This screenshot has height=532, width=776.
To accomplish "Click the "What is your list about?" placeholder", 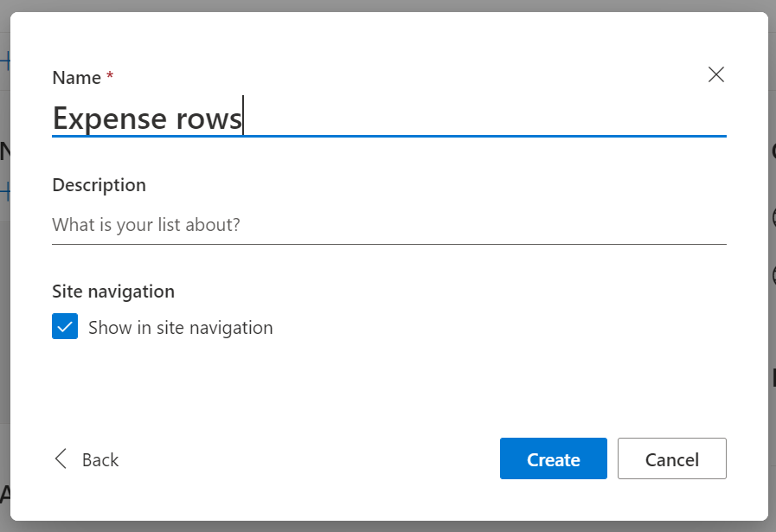I will pyautogui.click(x=146, y=225).
